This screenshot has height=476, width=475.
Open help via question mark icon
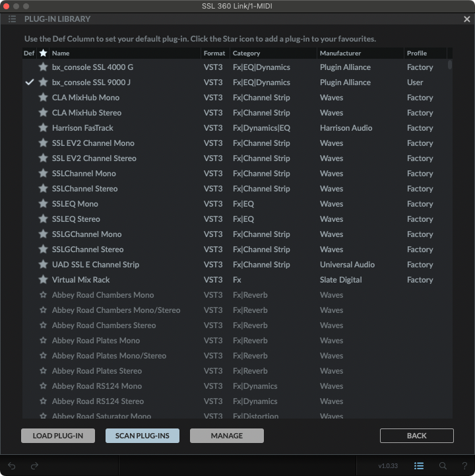464,465
